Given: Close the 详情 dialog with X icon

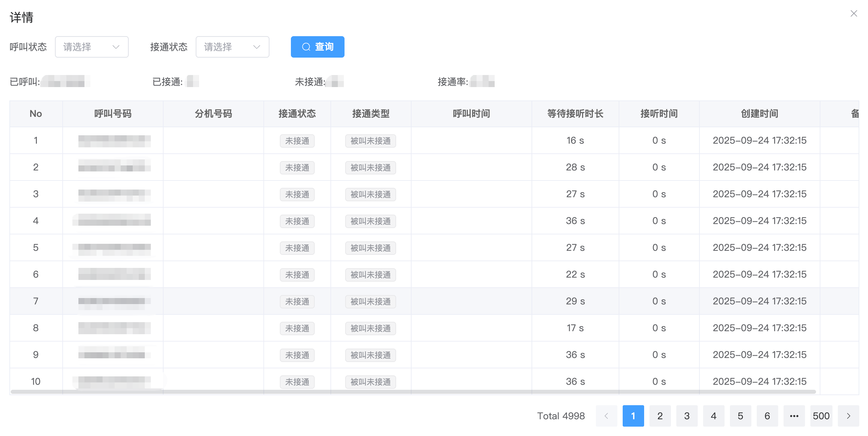Looking at the screenshot, I should click(x=854, y=13).
